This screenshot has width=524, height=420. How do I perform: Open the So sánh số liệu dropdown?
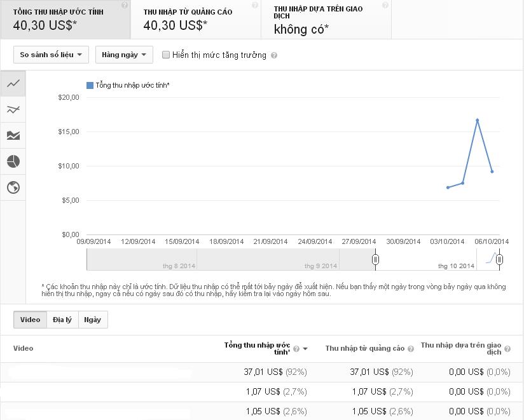[x=51, y=55]
